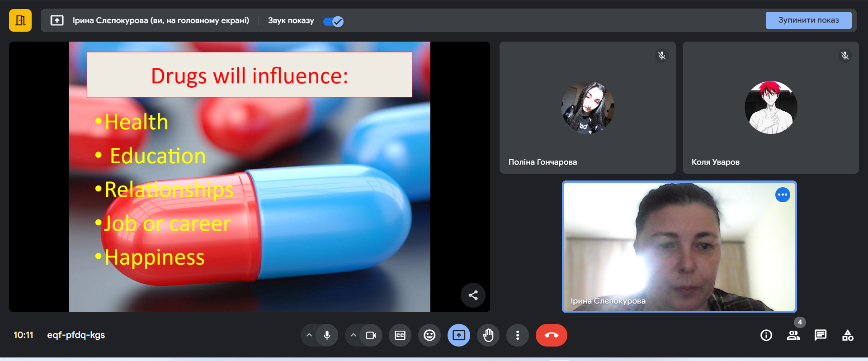Expand the microphone settings chevron
The image size is (868, 361).
[309, 335]
